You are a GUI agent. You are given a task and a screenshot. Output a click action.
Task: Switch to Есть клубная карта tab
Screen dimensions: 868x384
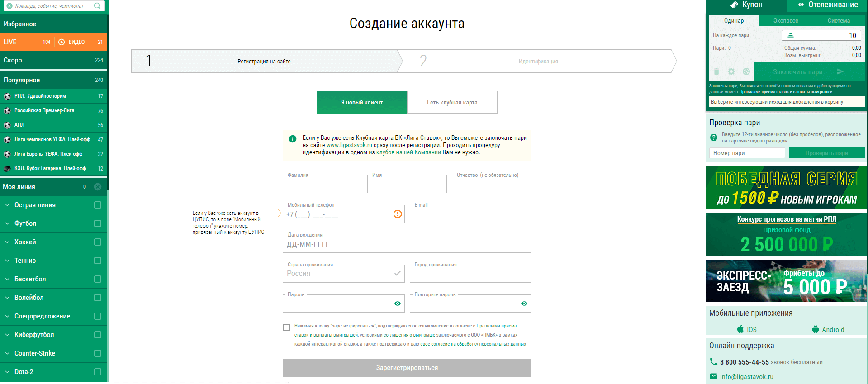point(452,102)
